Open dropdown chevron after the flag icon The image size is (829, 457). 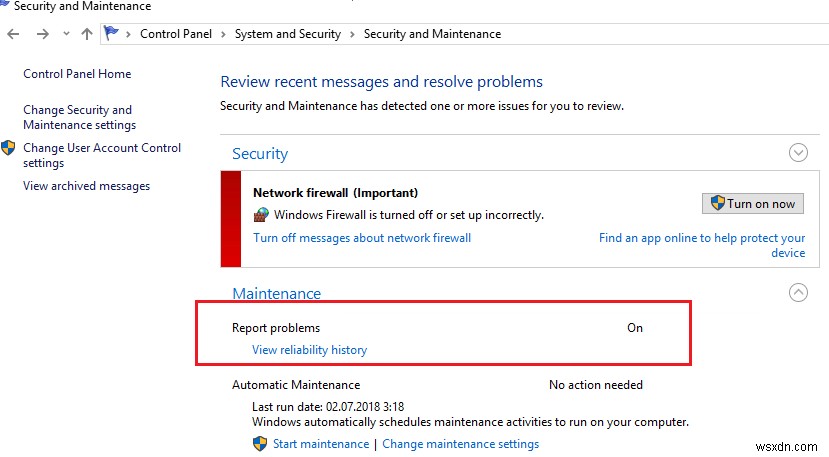pos(128,35)
